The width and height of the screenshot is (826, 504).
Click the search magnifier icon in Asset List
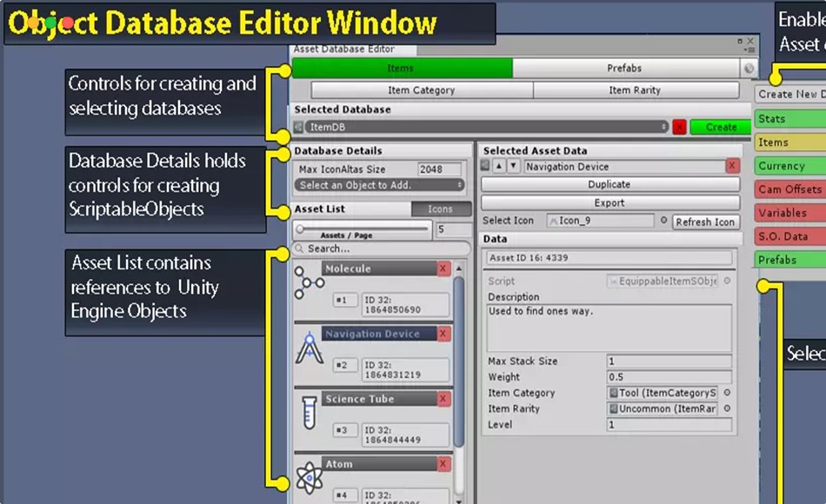pos(301,249)
